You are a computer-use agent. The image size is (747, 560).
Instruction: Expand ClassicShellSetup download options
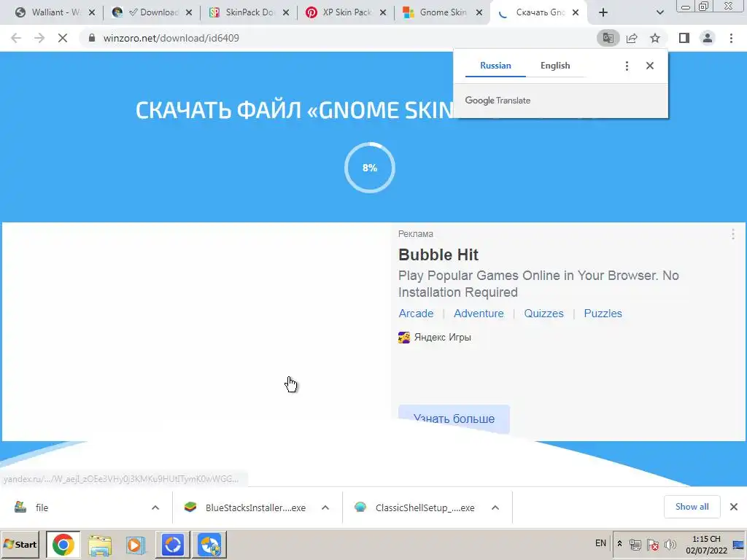tap(495, 507)
